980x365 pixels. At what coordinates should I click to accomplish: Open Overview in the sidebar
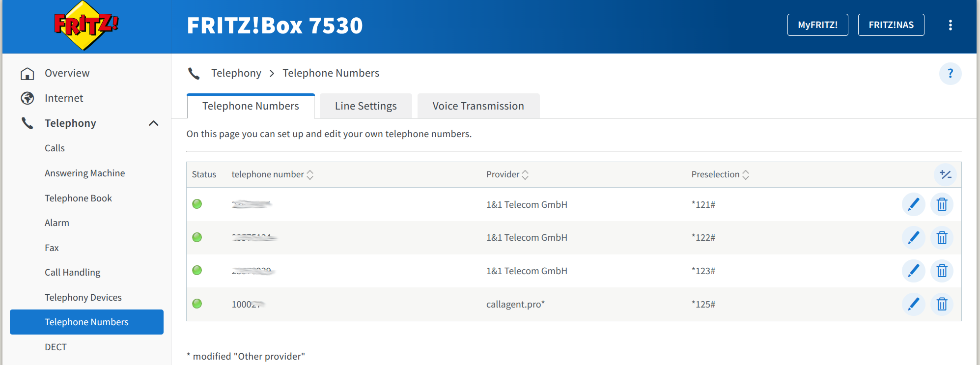[67, 73]
